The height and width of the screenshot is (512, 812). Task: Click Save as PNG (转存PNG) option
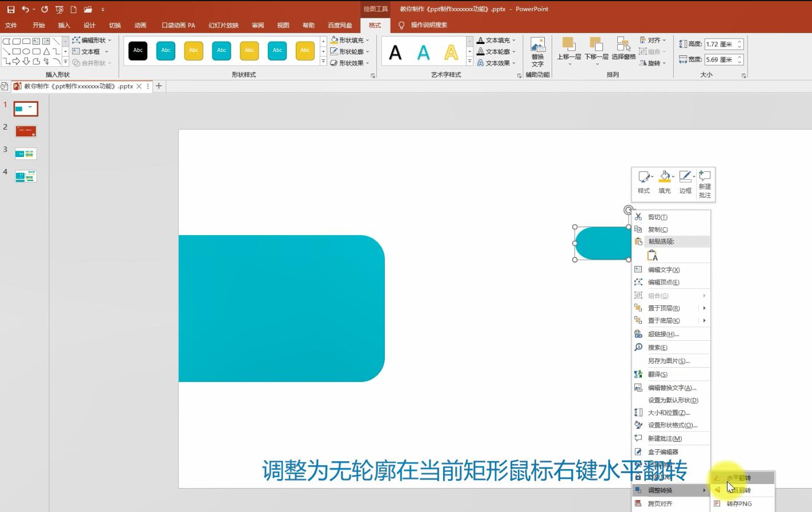tap(739, 503)
